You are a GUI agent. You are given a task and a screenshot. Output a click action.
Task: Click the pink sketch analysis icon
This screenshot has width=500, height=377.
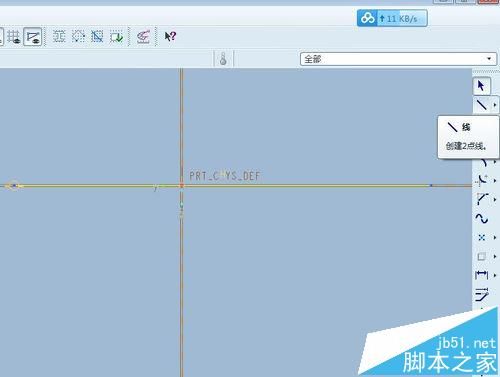143,37
